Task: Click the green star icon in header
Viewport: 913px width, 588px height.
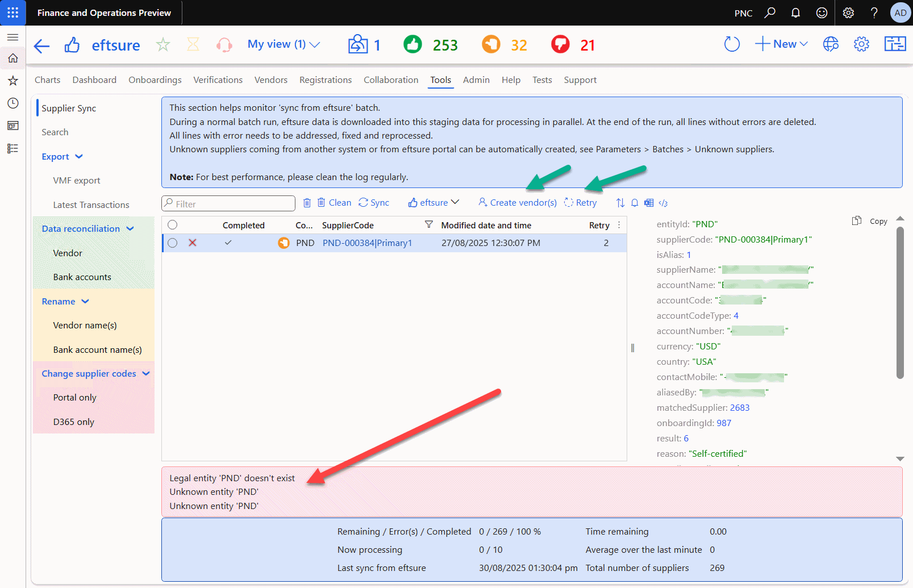Action: [x=163, y=44]
